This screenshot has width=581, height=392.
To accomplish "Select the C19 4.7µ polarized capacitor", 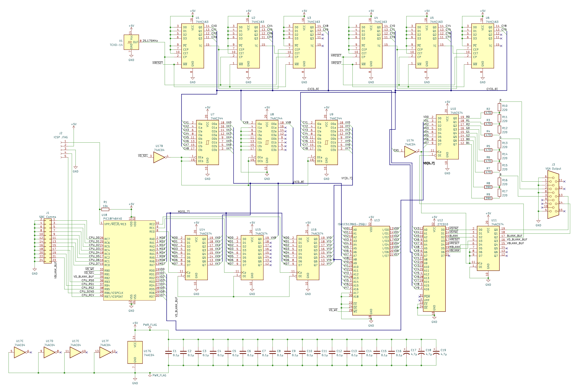I will pyautogui.click(x=436, y=352).
